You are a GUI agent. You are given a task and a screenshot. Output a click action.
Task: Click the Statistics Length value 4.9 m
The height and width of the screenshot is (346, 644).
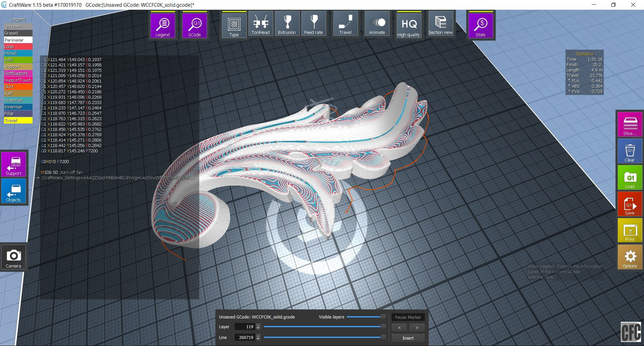coord(597,70)
